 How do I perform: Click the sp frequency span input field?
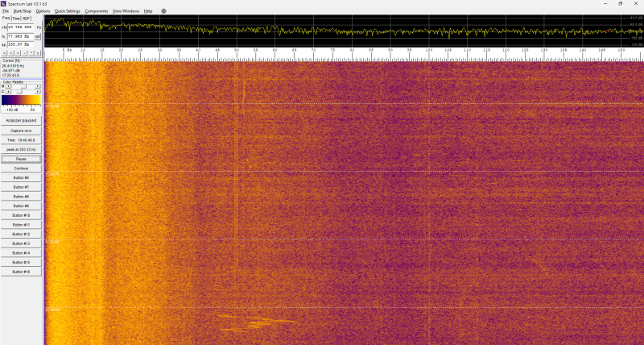tap(21, 44)
